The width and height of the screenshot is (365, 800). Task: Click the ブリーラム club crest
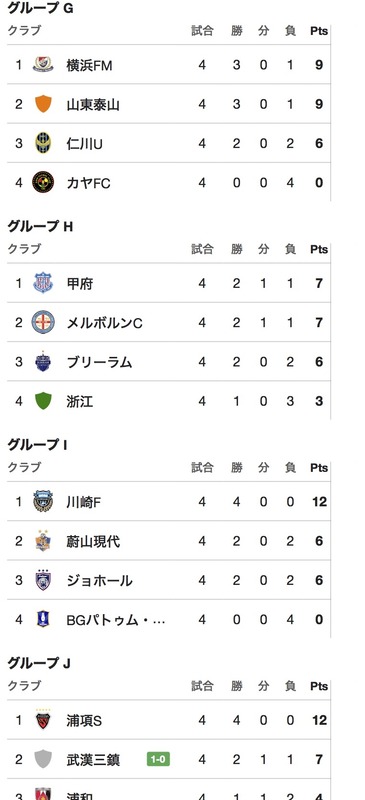point(43,362)
